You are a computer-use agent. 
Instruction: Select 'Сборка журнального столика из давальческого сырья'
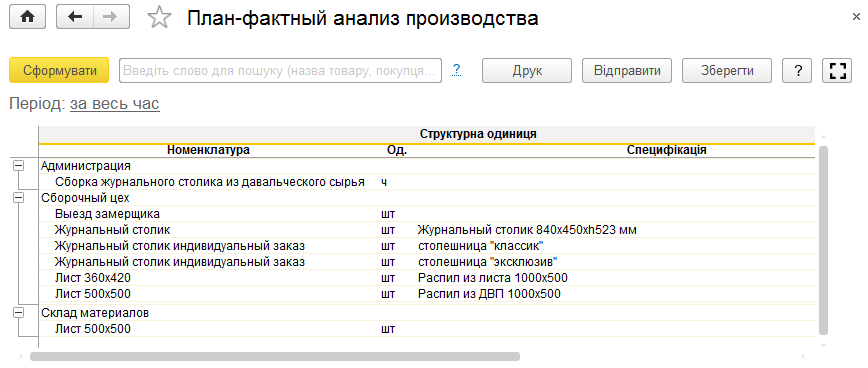pos(210,182)
